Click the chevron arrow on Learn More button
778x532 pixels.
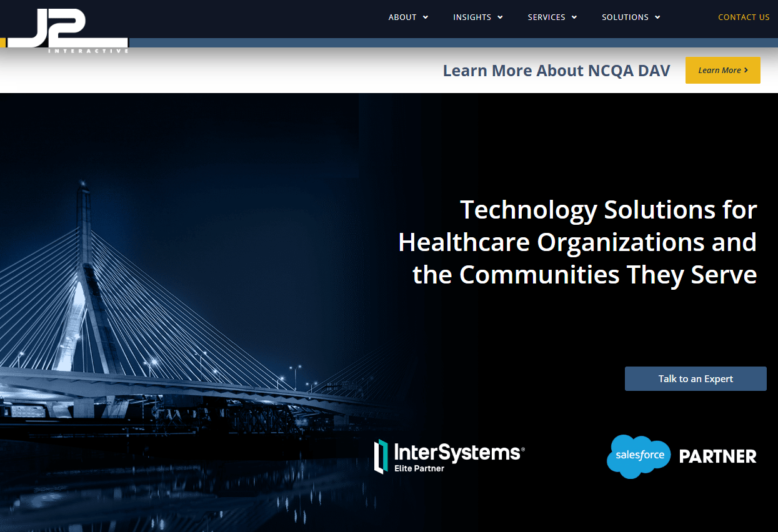pos(746,70)
